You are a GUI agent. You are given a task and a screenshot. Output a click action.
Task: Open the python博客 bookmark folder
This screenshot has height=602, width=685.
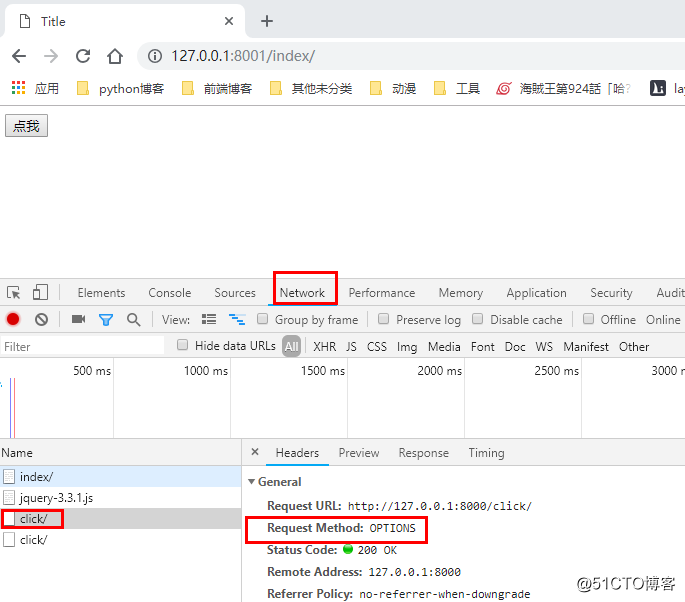120,89
